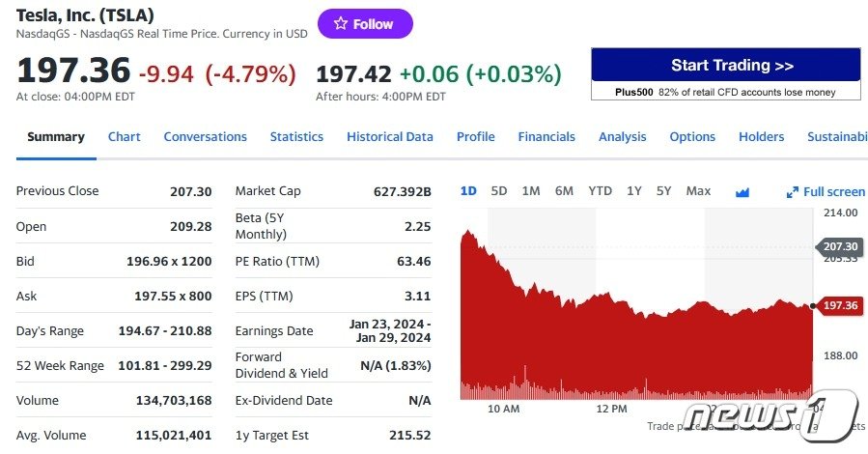The image size is (868, 454).
Task: Switch chart range to 5D
Action: [x=499, y=191]
